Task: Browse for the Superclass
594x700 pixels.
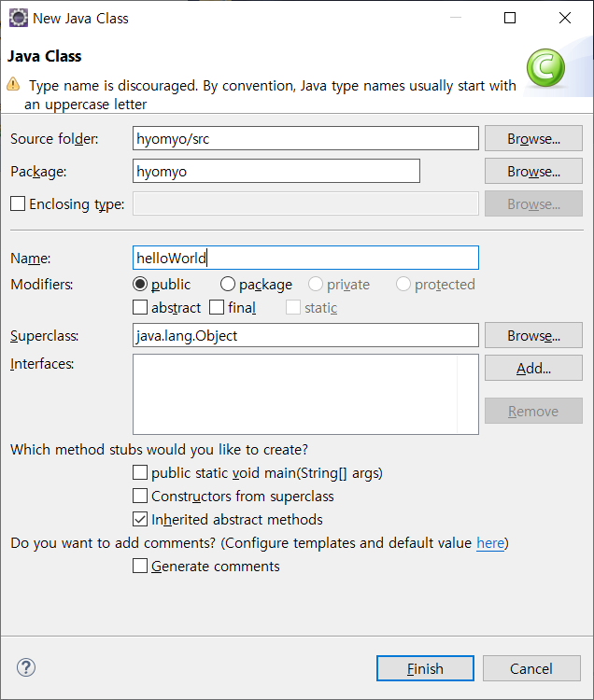Action: pyautogui.click(x=533, y=335)
